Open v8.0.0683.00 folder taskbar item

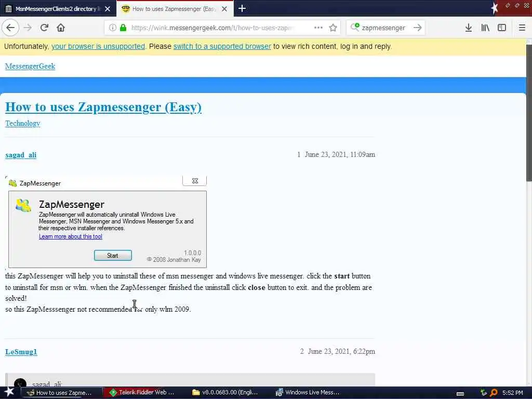[227, 393]
